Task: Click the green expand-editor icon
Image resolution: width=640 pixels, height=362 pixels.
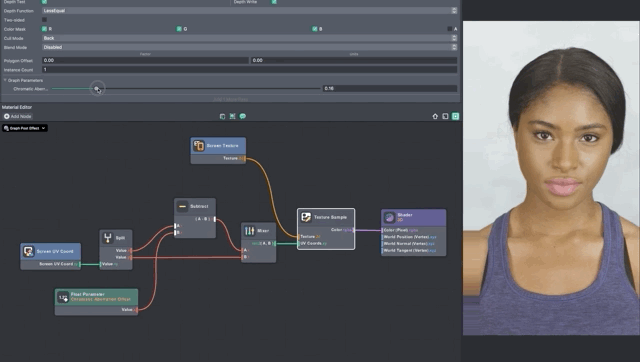Action: 456,116
